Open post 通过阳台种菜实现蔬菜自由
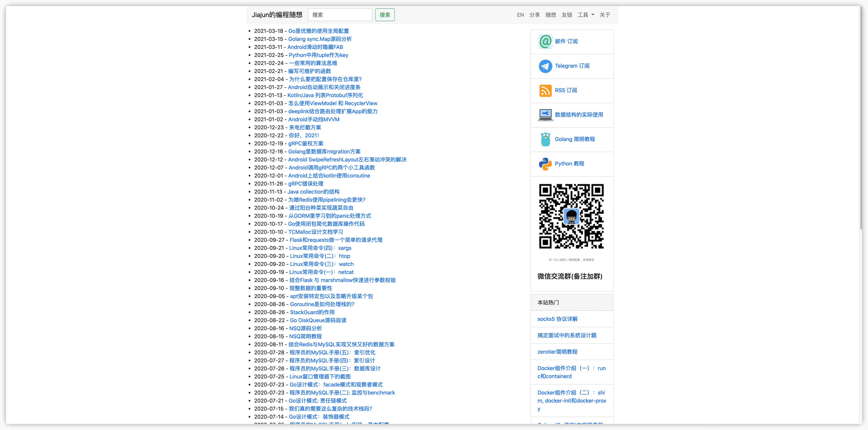Viewport: 868px width, 430px height. (x=321, y=208)
